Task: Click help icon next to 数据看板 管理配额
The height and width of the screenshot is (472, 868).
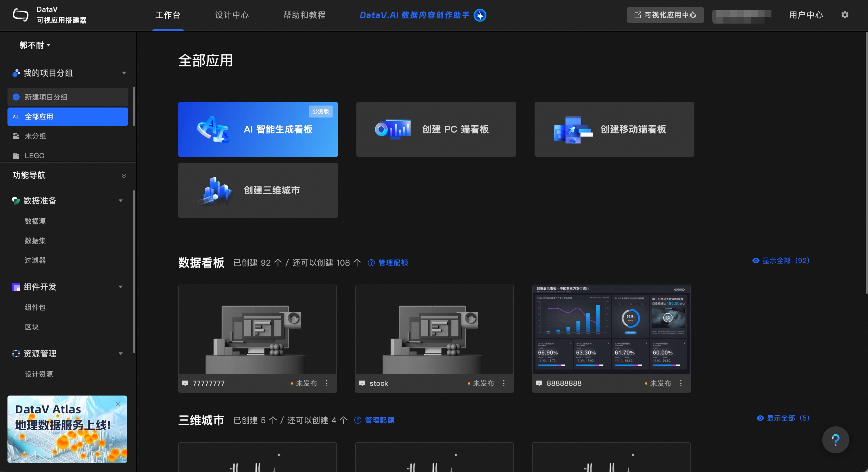Action: pos(371,262)
